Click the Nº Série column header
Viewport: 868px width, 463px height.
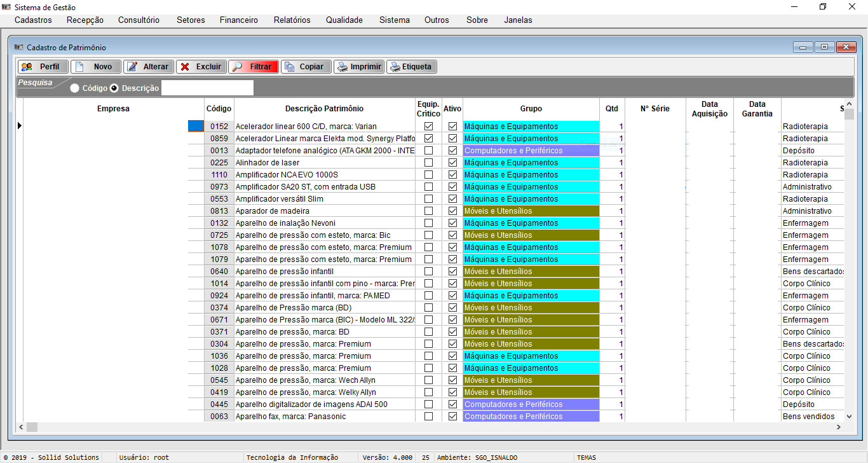(x=655, y=109)
